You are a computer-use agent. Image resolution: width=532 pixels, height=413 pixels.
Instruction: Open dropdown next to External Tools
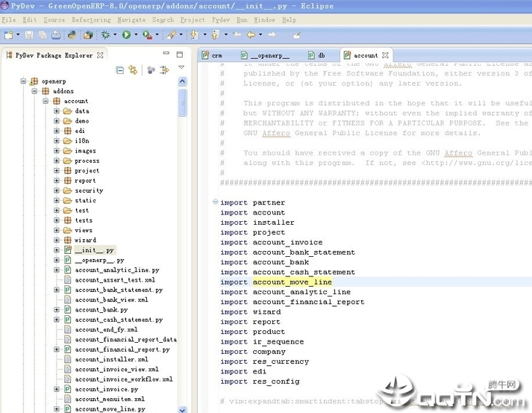157,34
